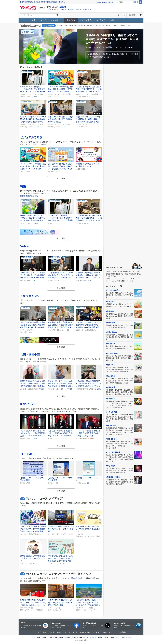
Task: Open the #戦争の記憶 hot issue link
Action: pyautogui.click(x=110, y=323)
